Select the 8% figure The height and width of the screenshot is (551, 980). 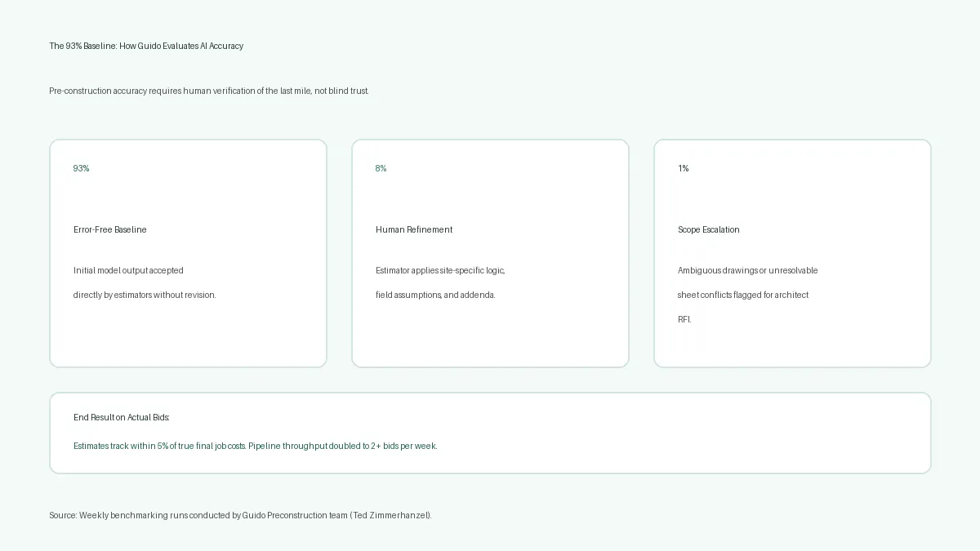coord(381,168)
